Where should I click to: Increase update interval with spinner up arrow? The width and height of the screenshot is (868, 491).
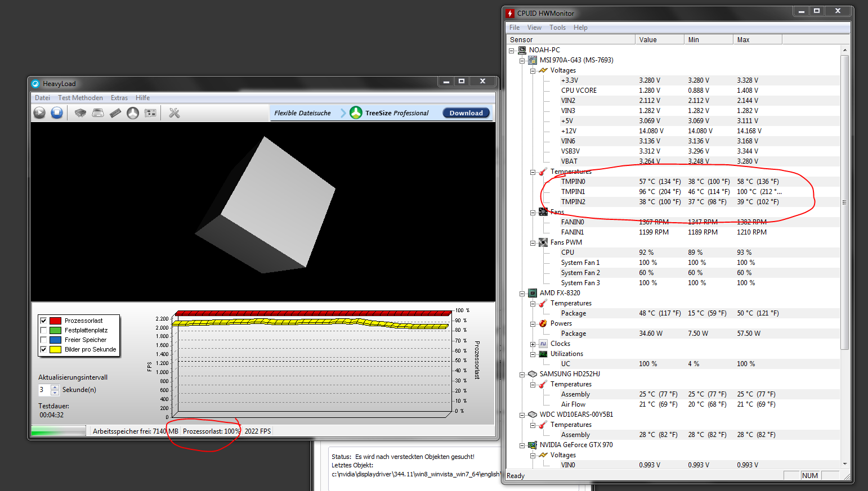(x=55, y=387)
